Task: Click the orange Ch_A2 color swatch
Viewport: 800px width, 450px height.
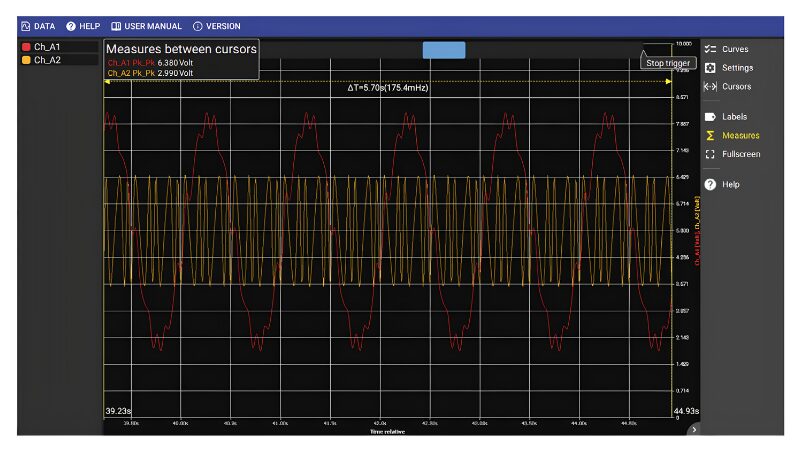Action: tap(26, 60)
